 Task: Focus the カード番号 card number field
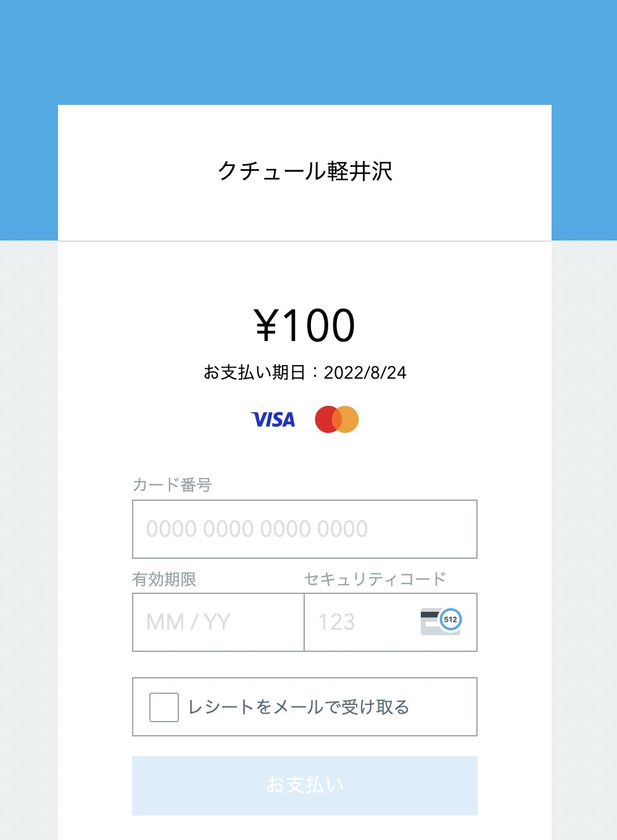tap(305, 529)
